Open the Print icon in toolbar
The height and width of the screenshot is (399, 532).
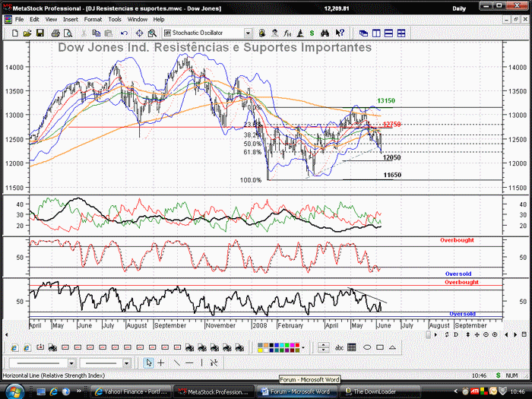[x=55, y=33]
